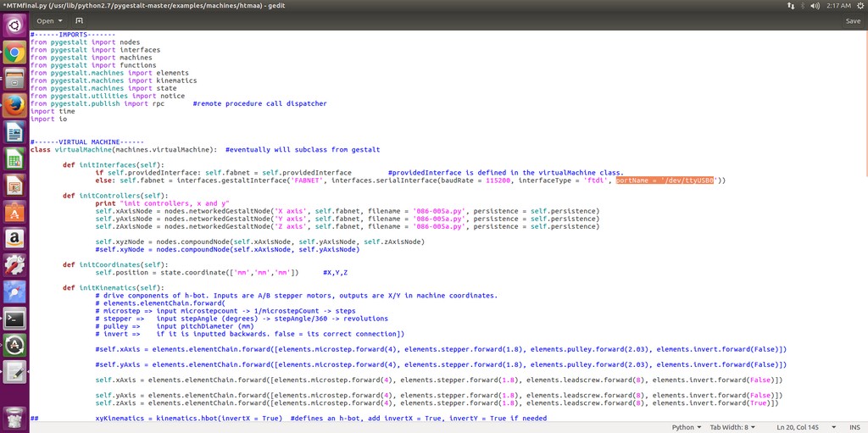
Task: Open network connections indicator
Action: (790, 5)
